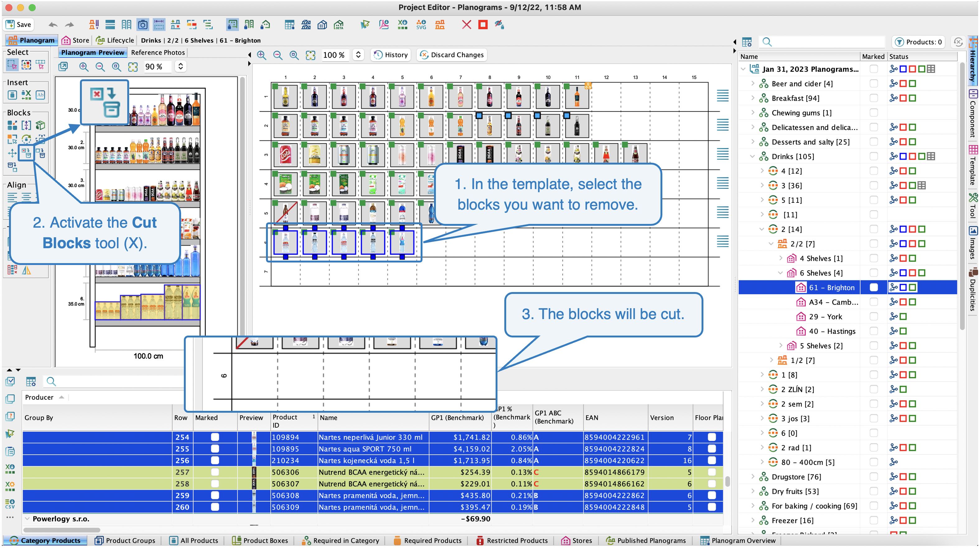Expand the Dry fruits [53] node
Image resolution: width=980 pixels, height=548 pixels.
pyautogui.click(x=753, y=491)
